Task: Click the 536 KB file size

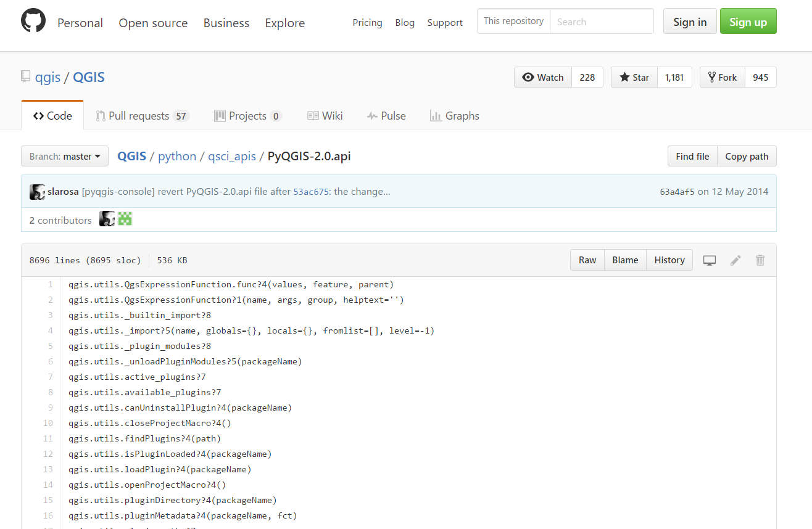Action: [x=172, y=260]
